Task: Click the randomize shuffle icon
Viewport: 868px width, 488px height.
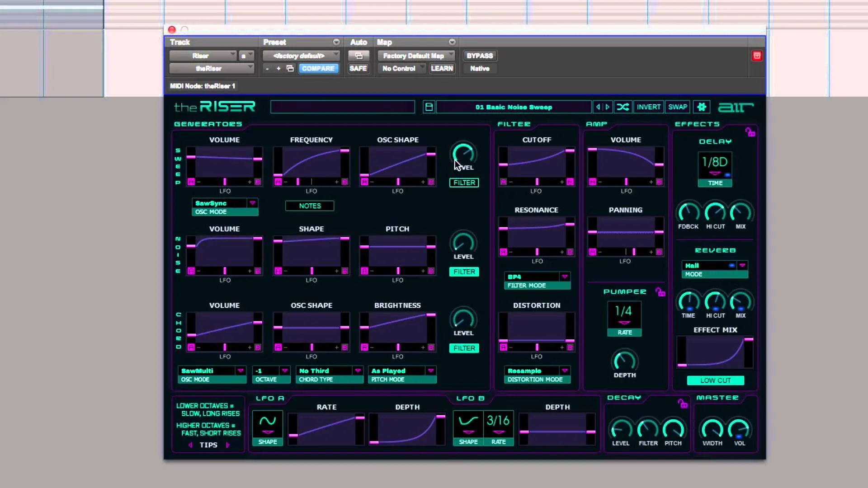Action: coord(623,107)
